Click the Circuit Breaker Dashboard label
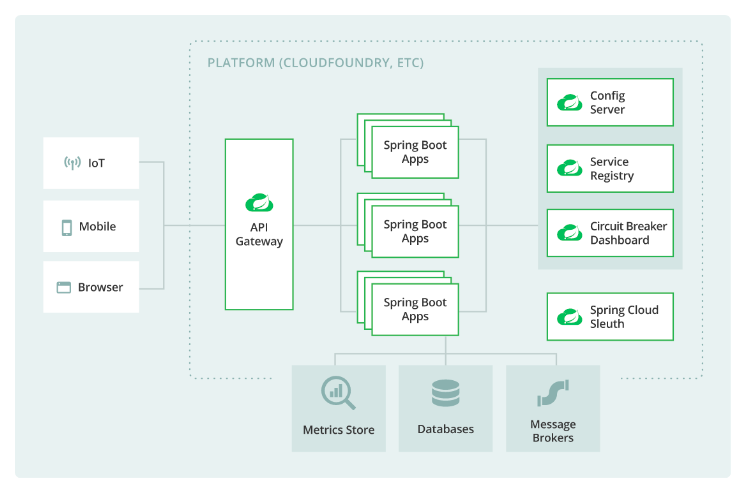The height and width of the screenshot is (495, 747). pos(628,233)
